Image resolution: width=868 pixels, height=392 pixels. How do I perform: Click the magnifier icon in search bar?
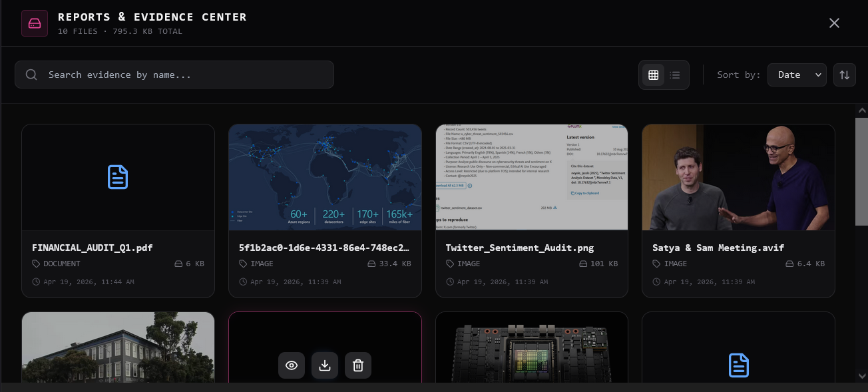click(31, 75)
